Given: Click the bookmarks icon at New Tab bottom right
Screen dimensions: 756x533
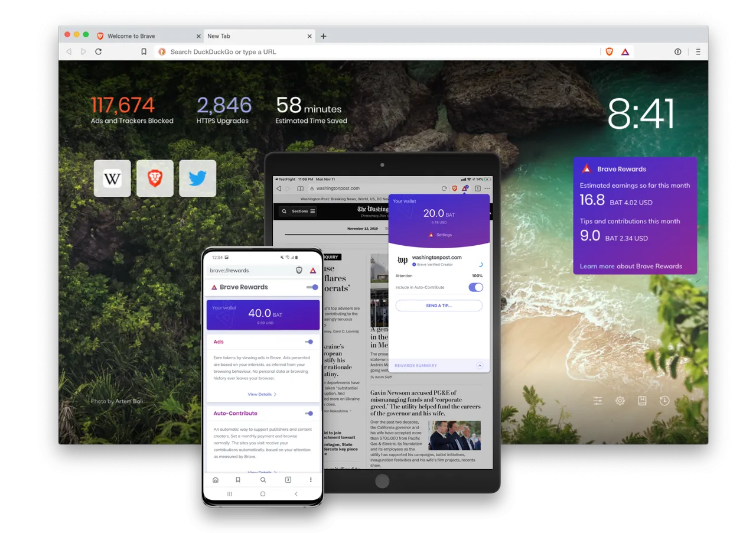Looking at the screenshot, I should point(642,401).
